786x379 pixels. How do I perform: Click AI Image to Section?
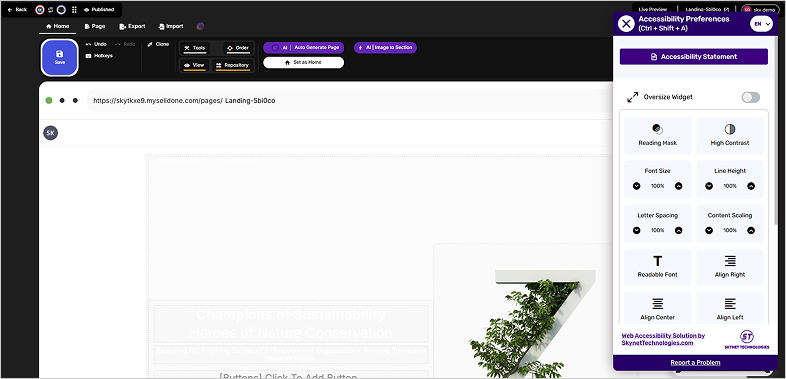tap(385, 48)
